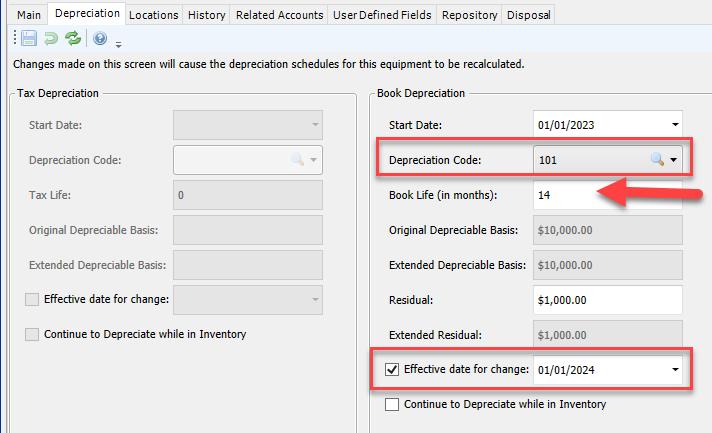Click the toolbar drag grip handle
Image resolution: width=712 pixels, height=433 pixels.
15,38
